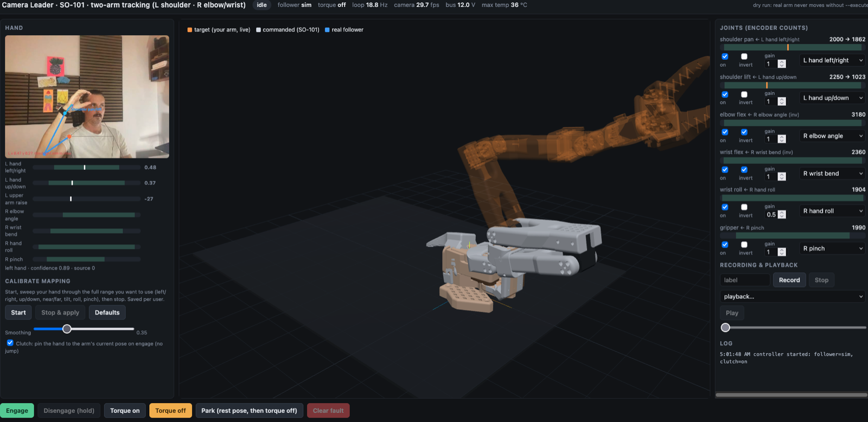868x422 pixels.
Task: Toggle the shoulder pan 'on' checkbox
Action: coord(725,56)
